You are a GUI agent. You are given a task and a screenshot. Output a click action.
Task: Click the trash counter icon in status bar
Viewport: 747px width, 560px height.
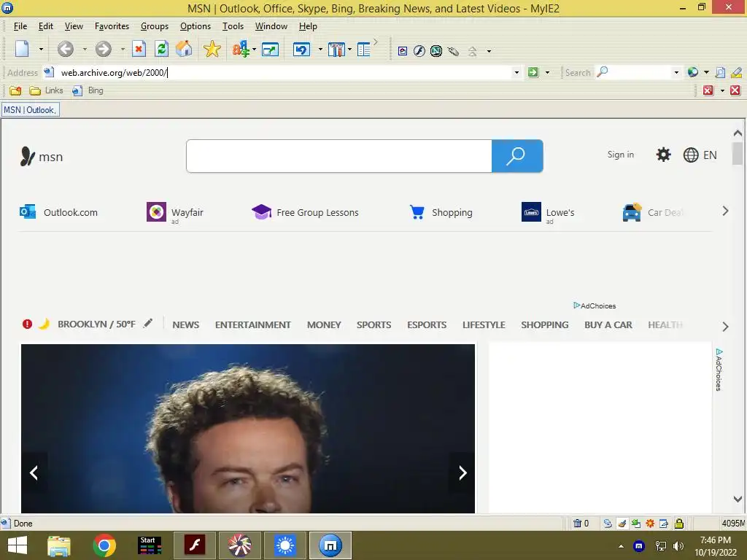(578, 524)
